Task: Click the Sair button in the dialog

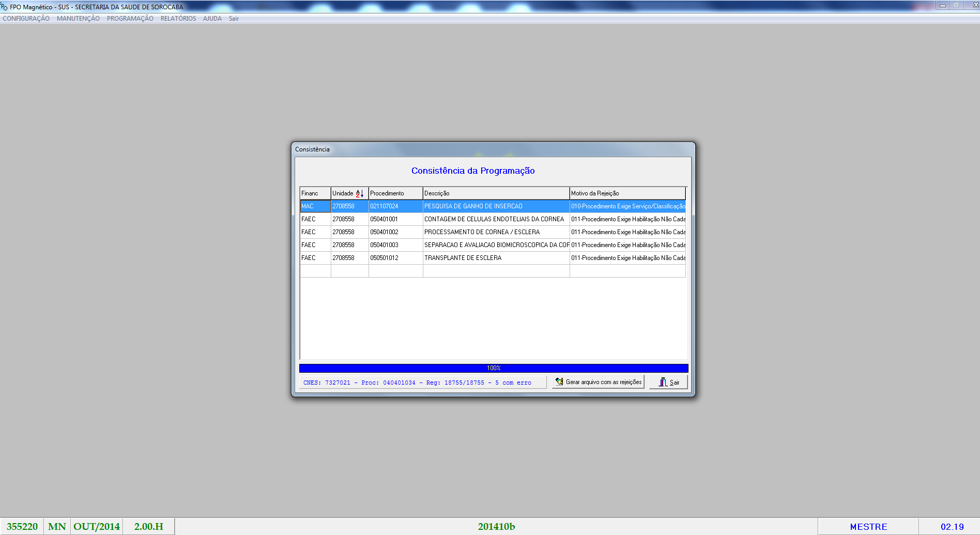Action: tap(669, 381)
